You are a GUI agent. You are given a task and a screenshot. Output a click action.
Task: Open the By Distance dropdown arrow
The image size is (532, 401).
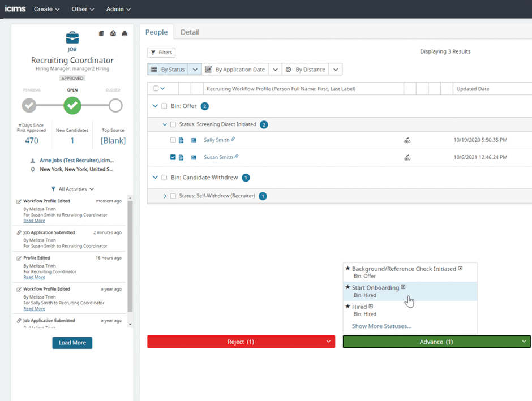click(336, 70)
